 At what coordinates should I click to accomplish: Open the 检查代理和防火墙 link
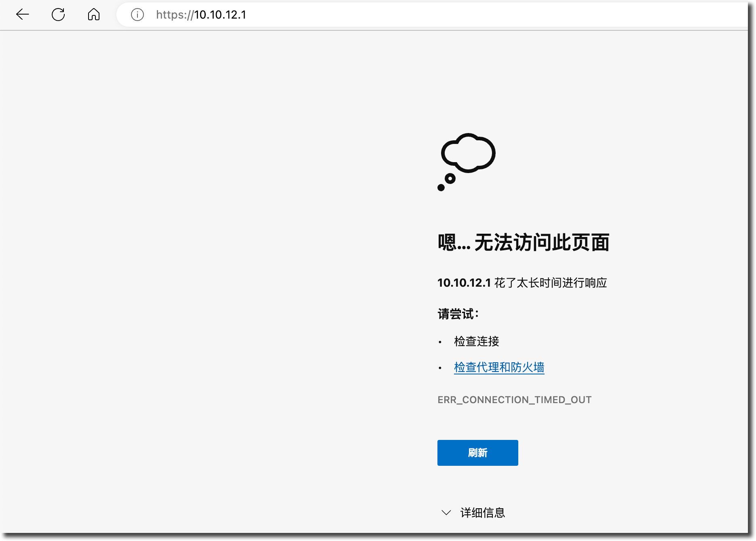pos(499,367)
